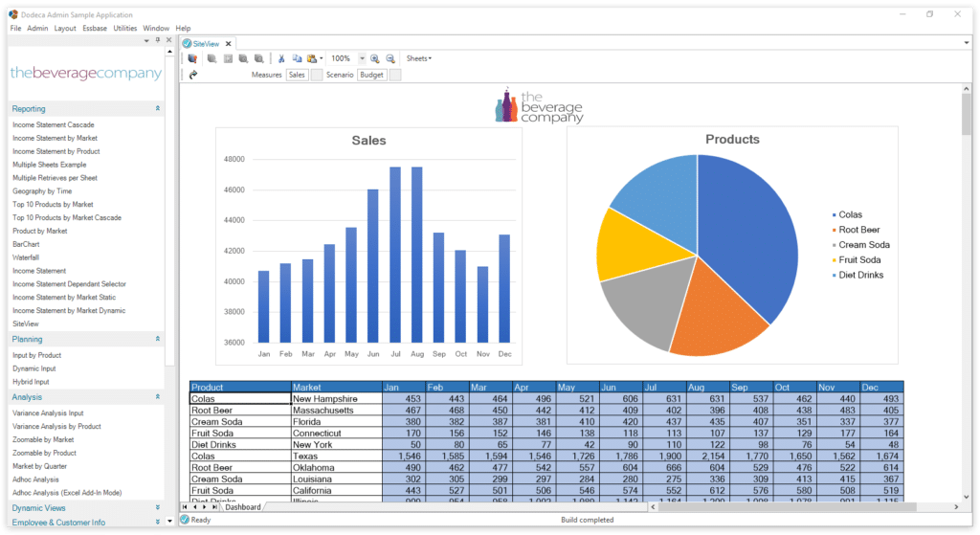Expand the Employee & Customer Info section
The height and width of the screenshot is (535, 980).
click(158, 522)
